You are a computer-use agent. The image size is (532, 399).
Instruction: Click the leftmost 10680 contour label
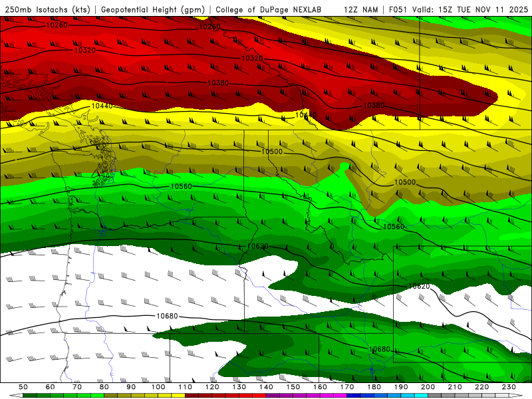[x=167, y=317]
